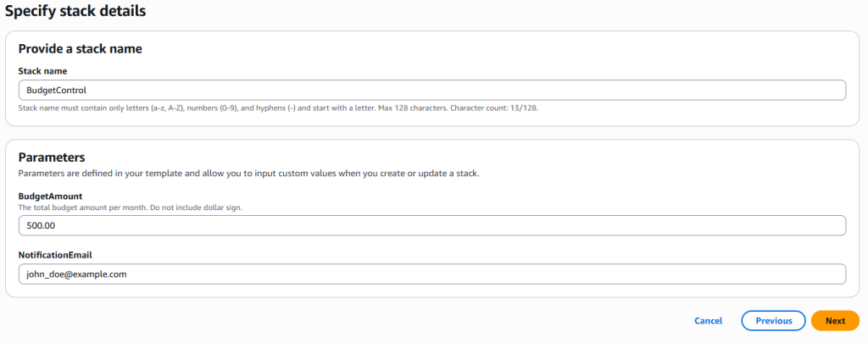Viewport: 868px width, 343px height.
Task: Click the "Parameters" section heading
Action: [x=51, y=157]
